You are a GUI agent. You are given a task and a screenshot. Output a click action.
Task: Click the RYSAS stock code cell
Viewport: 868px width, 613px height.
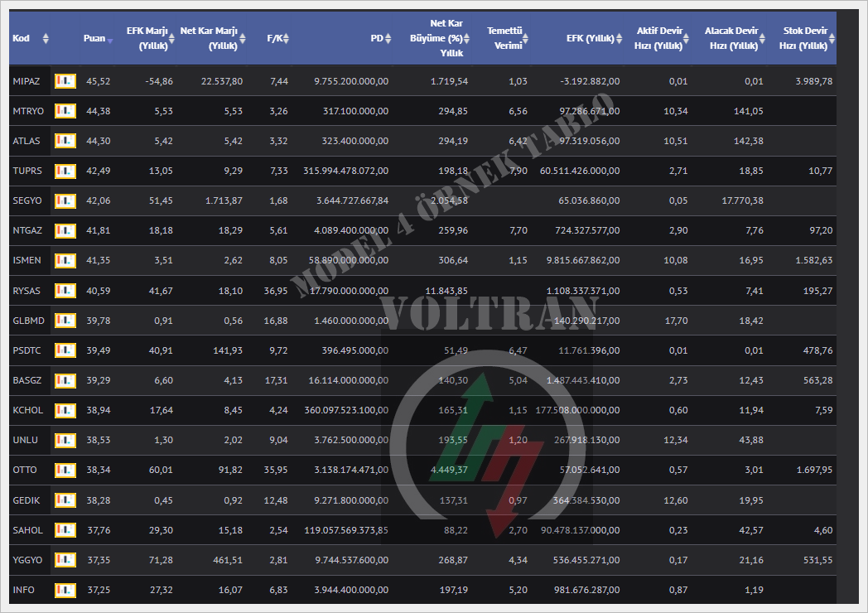pos(27,290)
